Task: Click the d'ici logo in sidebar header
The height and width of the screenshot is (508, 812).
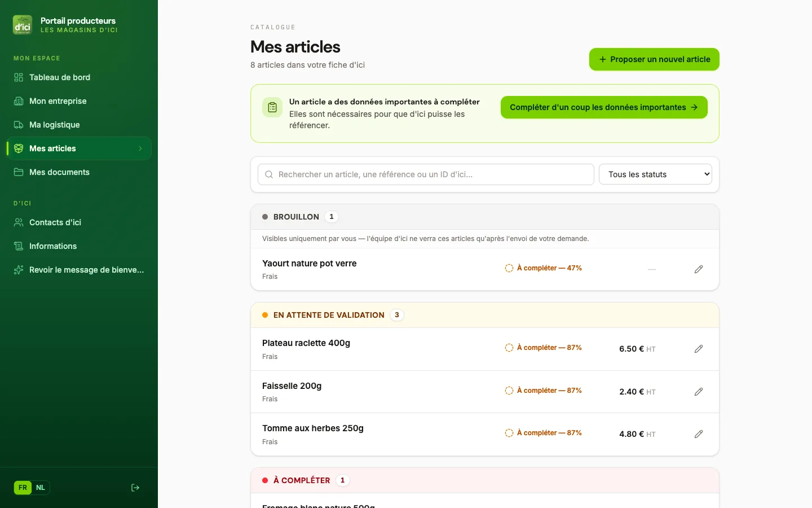Action: pyautogui.click(x=23, y=25)
